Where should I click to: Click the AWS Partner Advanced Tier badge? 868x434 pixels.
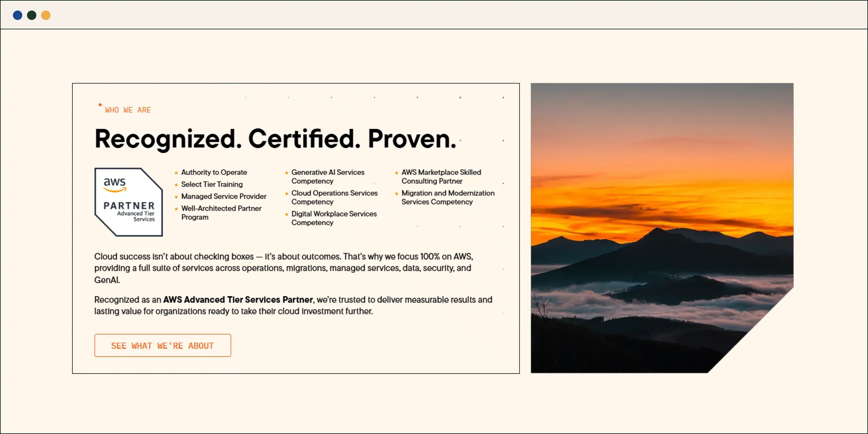pos(128,202)
